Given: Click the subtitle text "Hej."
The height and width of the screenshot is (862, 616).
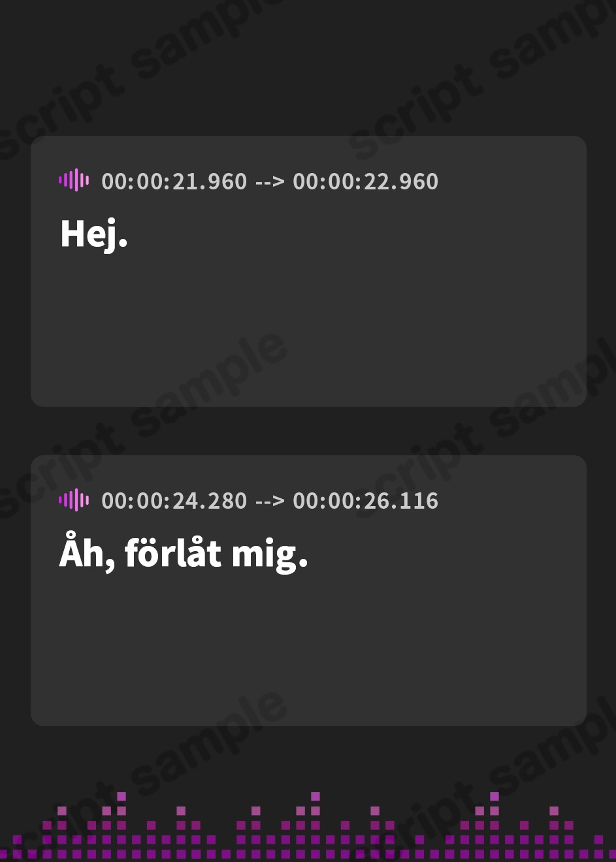Looking at the screenshot, I should point(93,234).
